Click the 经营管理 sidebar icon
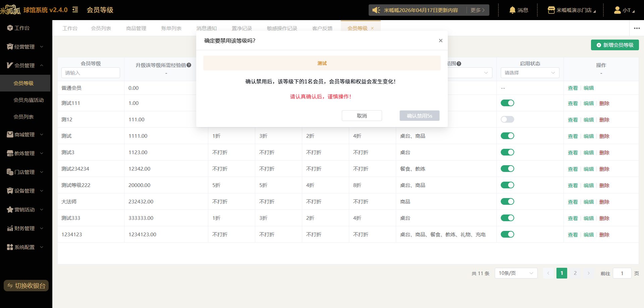Viewport: 644px width, 308px height. [x=10, y=47]
